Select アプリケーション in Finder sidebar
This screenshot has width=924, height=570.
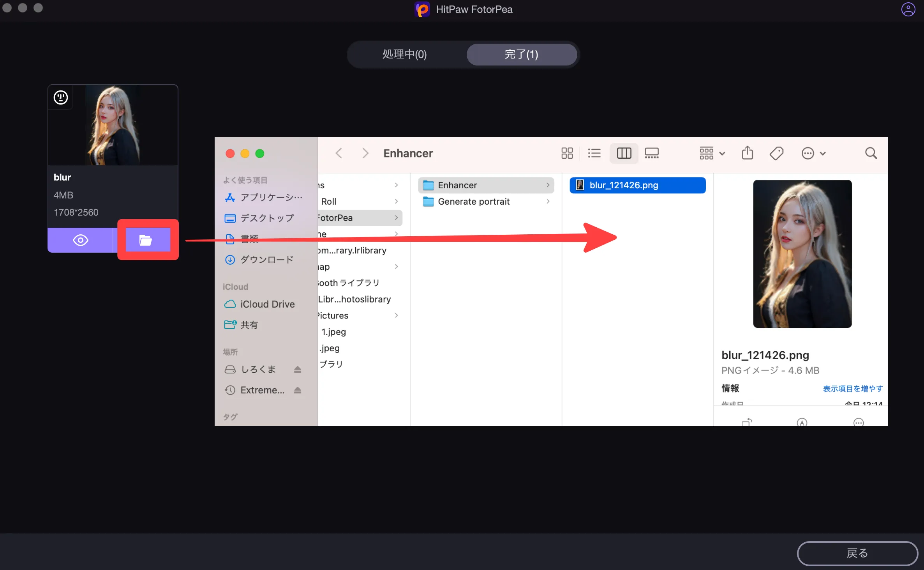click(x=264, y=198)
